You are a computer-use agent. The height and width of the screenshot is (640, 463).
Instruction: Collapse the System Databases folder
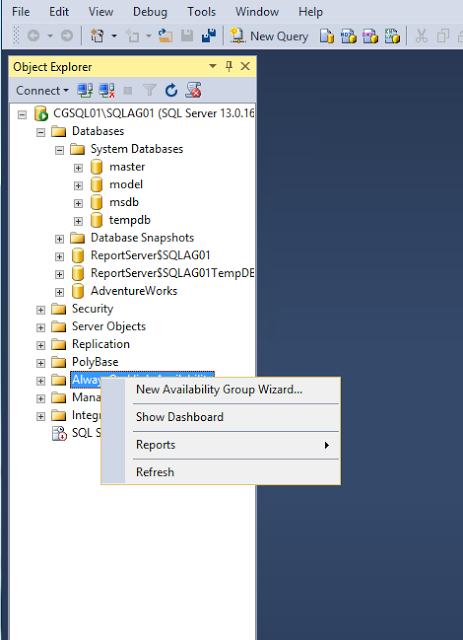(x=60, y=150)
